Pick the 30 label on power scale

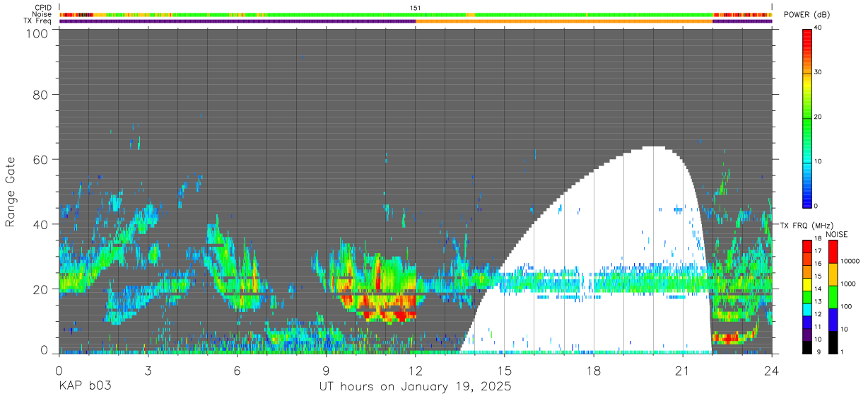(818, 72)
